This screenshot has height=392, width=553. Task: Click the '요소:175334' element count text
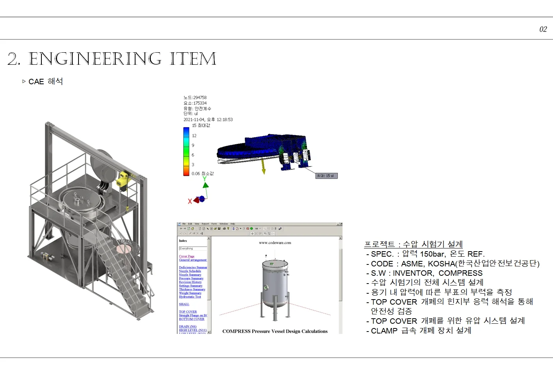click(195, 103)
